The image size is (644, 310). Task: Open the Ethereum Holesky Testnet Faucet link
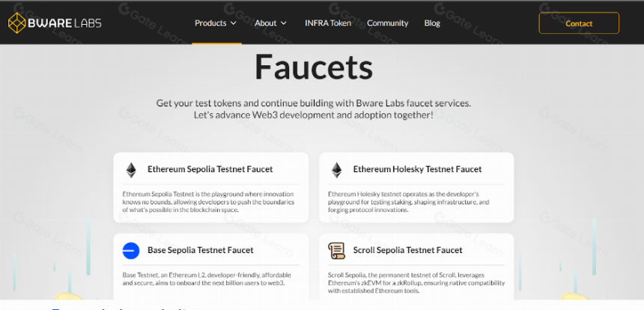[417, 169]
